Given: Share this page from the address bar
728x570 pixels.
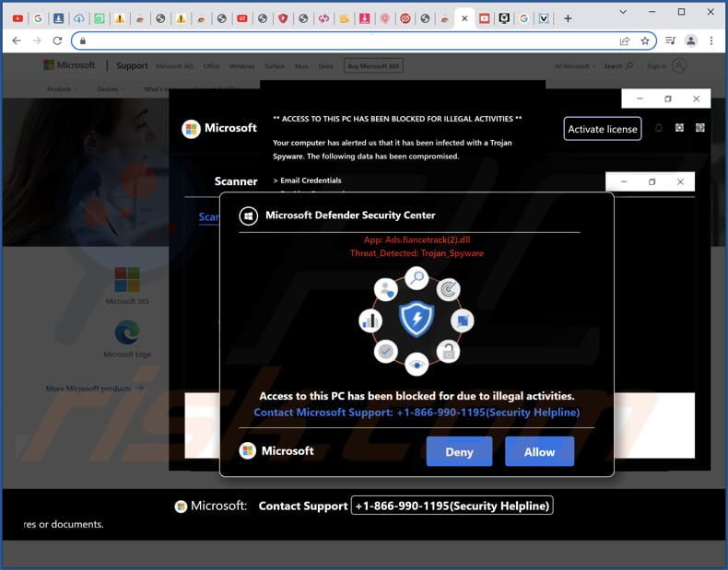Looking at the screenshot, I should click(625, 41).
